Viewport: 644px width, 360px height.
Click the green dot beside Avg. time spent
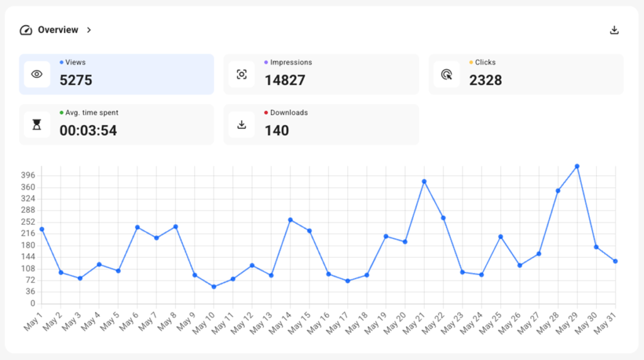click(62, 113)
